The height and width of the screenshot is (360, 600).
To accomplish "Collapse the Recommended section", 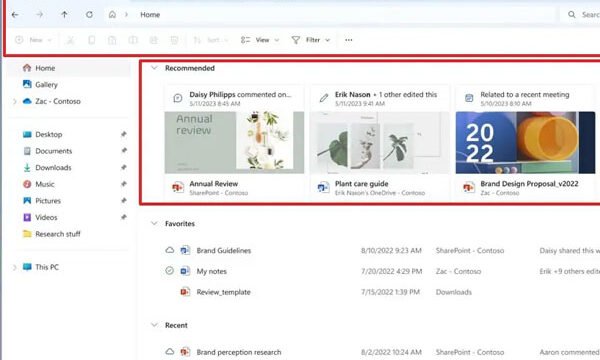I will (154, 68).
